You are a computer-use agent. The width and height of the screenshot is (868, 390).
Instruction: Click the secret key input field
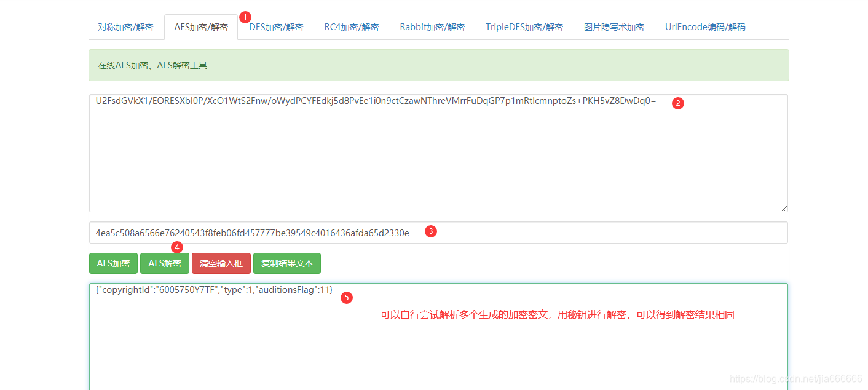coord(438,233)
